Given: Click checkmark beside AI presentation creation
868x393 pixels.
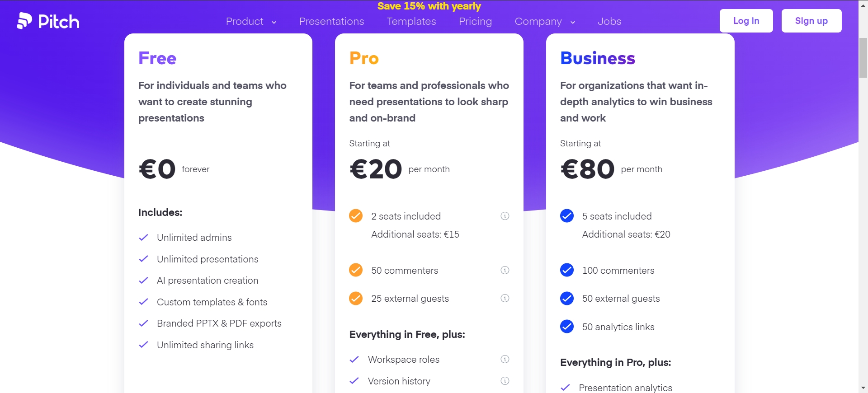Looking at the screenshot, I should (143, 281).
